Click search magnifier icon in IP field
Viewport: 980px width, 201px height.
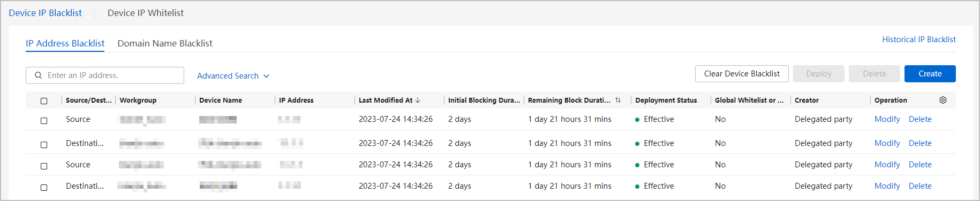[x=39, y=75]
